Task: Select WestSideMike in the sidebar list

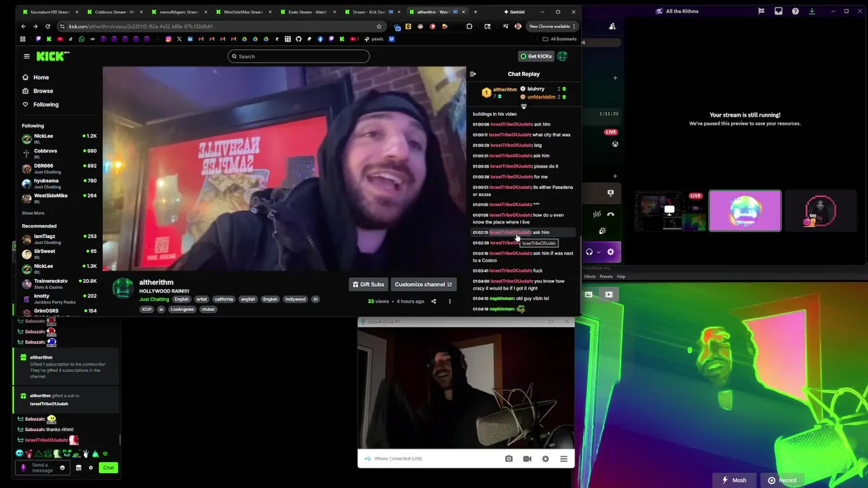Action: click(x=60, y=197)
